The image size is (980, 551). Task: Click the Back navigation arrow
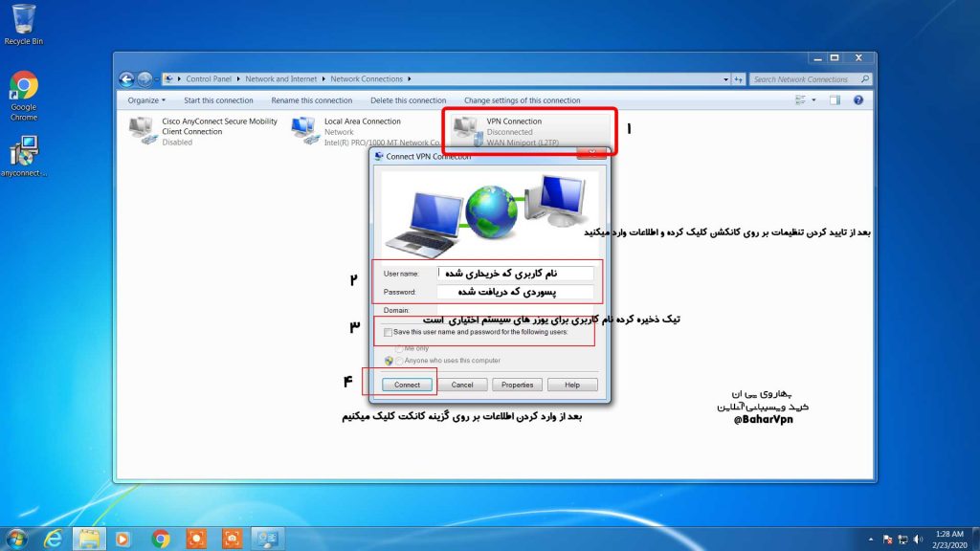(x=126, y=79)
